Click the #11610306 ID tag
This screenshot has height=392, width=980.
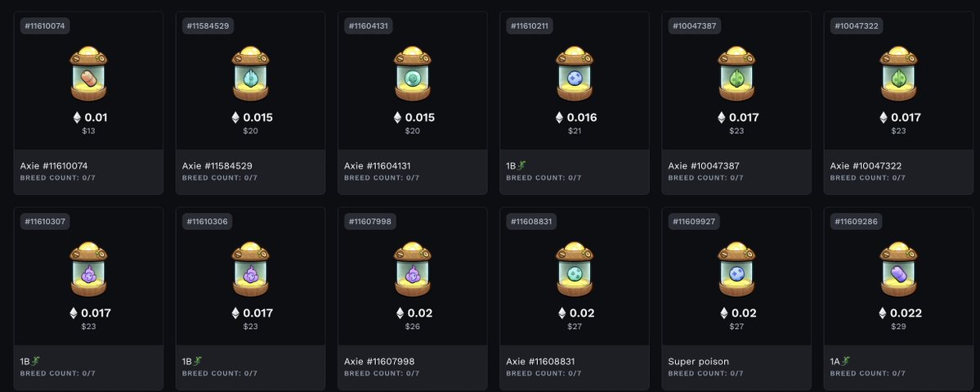click(208, 222)
